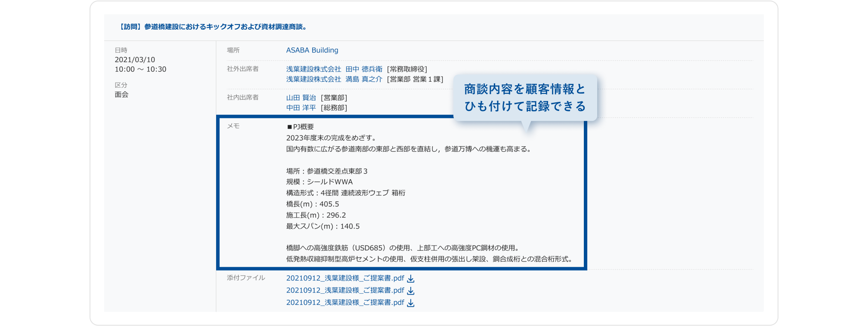Click memo line starting 国内有数に広がる
868x326 pixels.
tap(410, 149)
